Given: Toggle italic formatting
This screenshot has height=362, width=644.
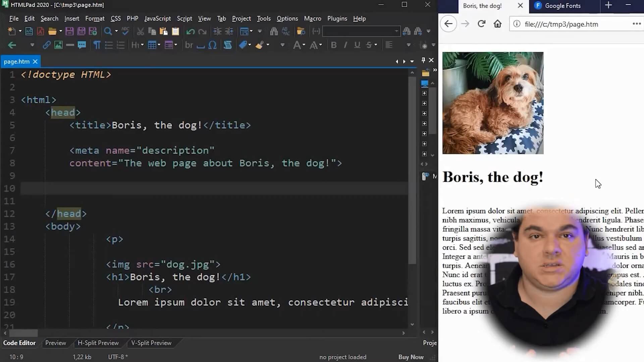Looking at the screenshot, I should pos(345,45).
